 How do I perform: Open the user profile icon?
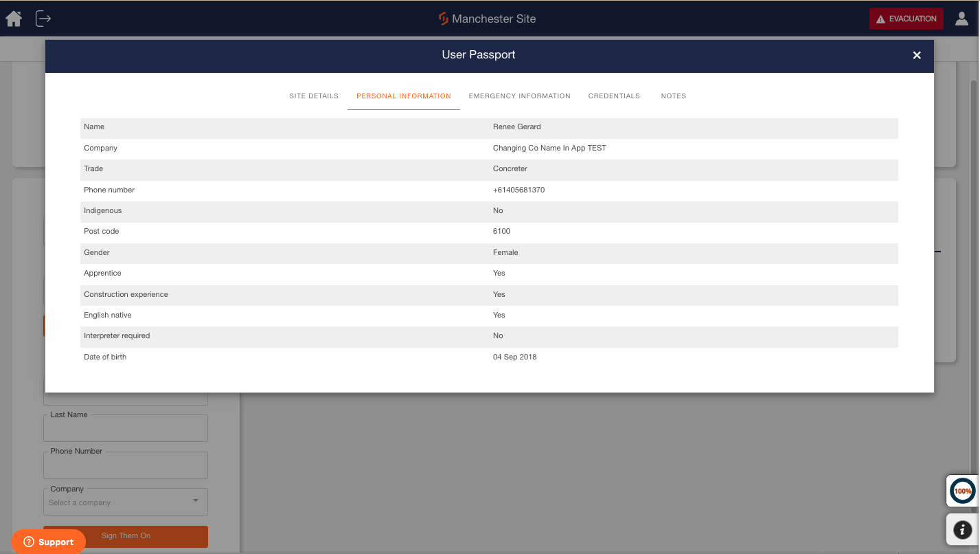pyautogui.click(x=963, y=19)
